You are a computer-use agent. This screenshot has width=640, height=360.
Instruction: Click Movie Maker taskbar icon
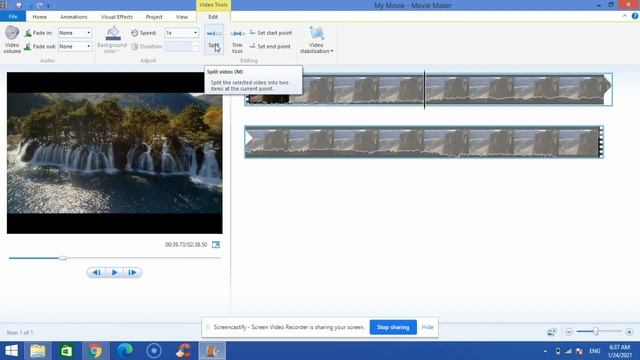(x=212, y=351)
